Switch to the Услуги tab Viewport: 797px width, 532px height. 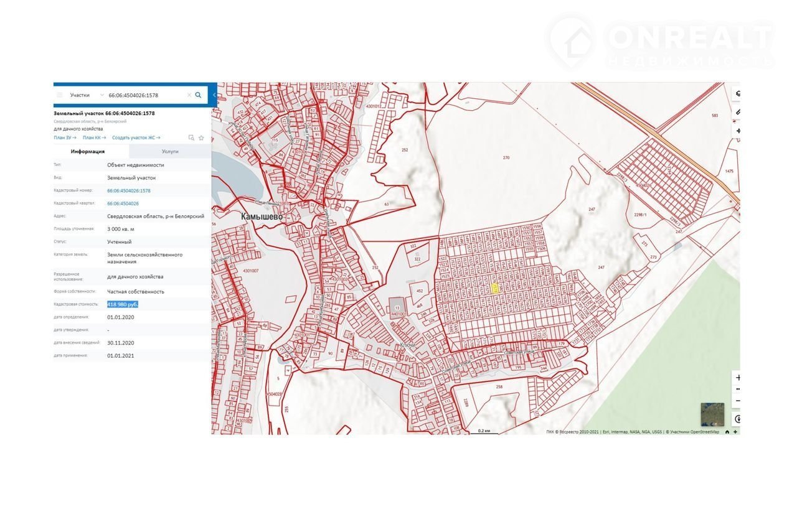tap(170, 151)
